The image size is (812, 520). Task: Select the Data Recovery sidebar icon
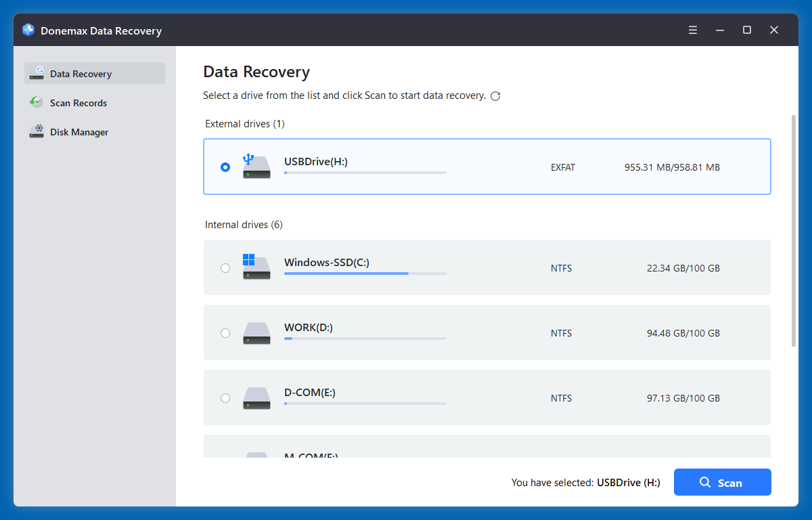[37, 73]
